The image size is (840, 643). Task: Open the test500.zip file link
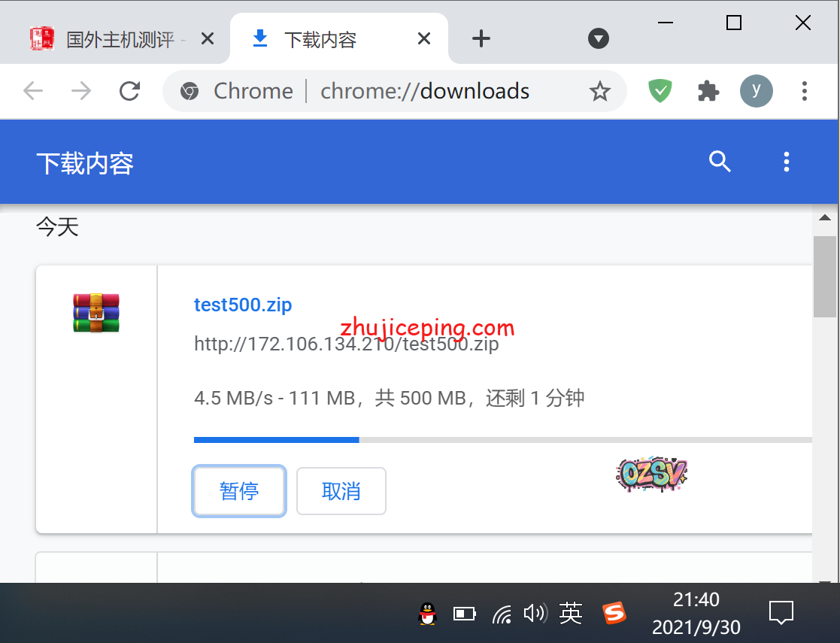tap(243, 305)
